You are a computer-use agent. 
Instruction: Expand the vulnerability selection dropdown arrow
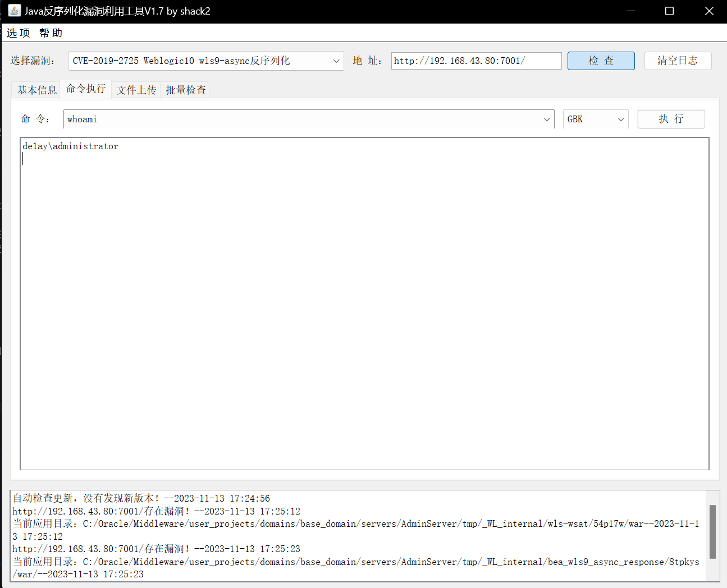pyautogui.click(x=336, y=61)
